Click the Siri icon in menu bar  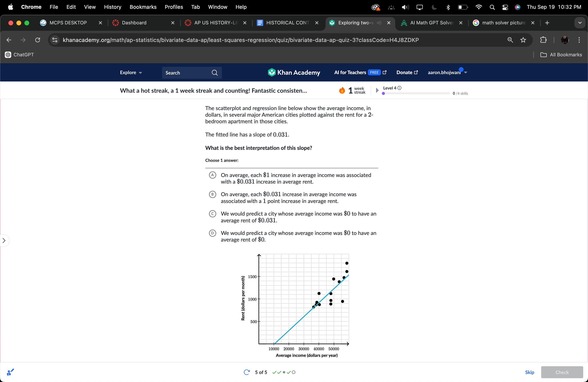pyautogui.click(x=518, y=7)
